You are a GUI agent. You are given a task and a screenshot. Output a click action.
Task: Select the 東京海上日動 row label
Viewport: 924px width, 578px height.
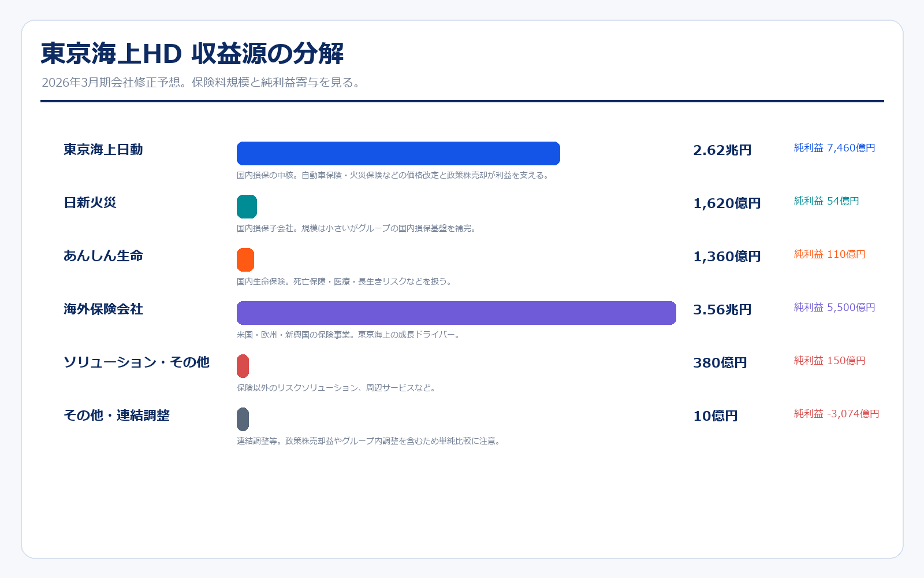(103, 150)
